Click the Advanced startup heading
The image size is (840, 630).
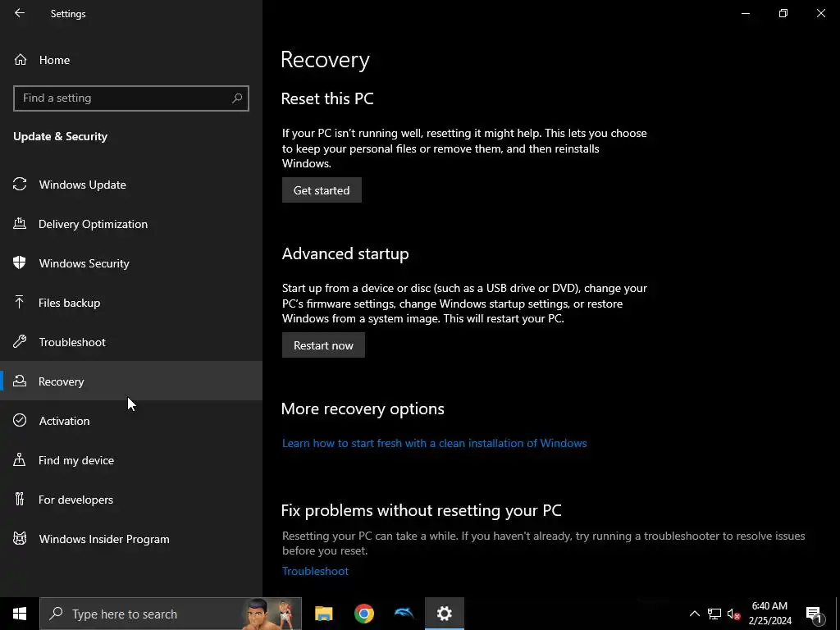345,253
